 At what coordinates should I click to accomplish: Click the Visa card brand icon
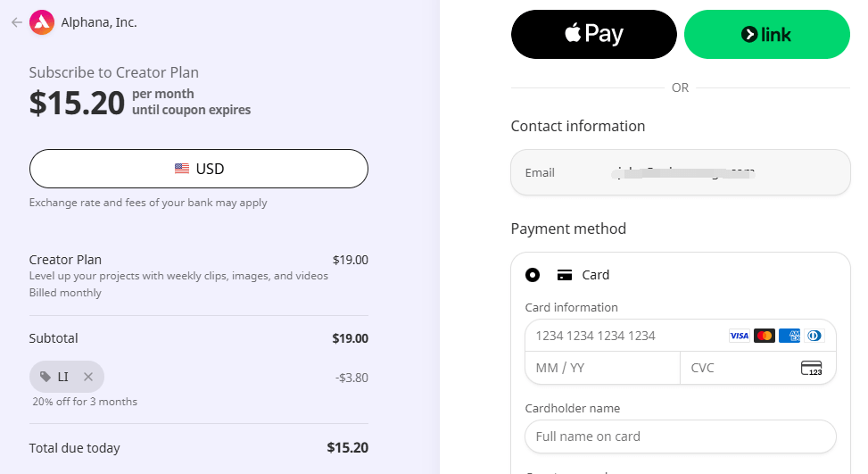pos(739,336)
